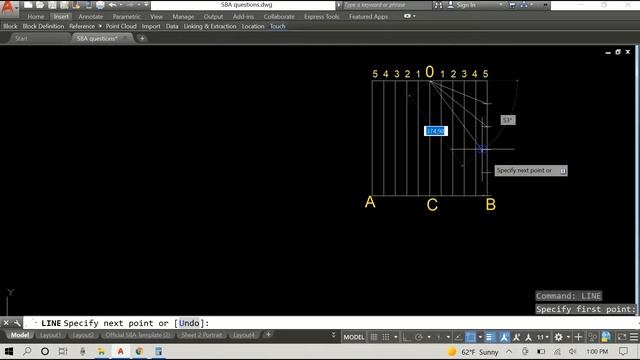
Task: Choose the Undo option in command line
Action: point(189,323)
